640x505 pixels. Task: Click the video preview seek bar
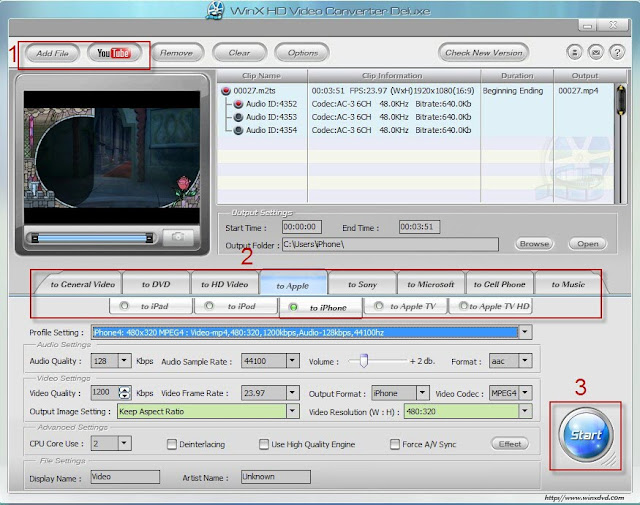(92, 238)
